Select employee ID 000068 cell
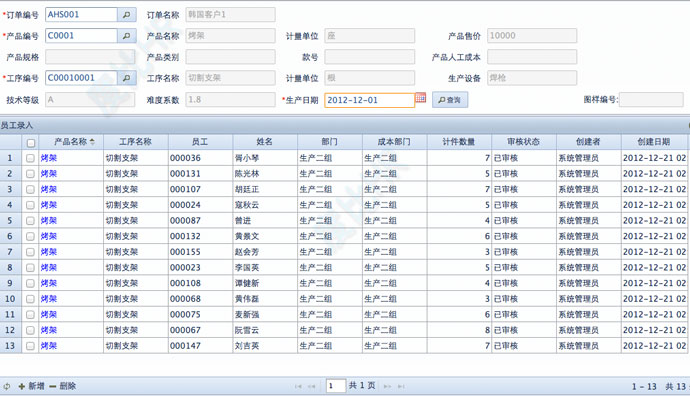This screenshot has height=396, width=690. (x=200, y=299)
